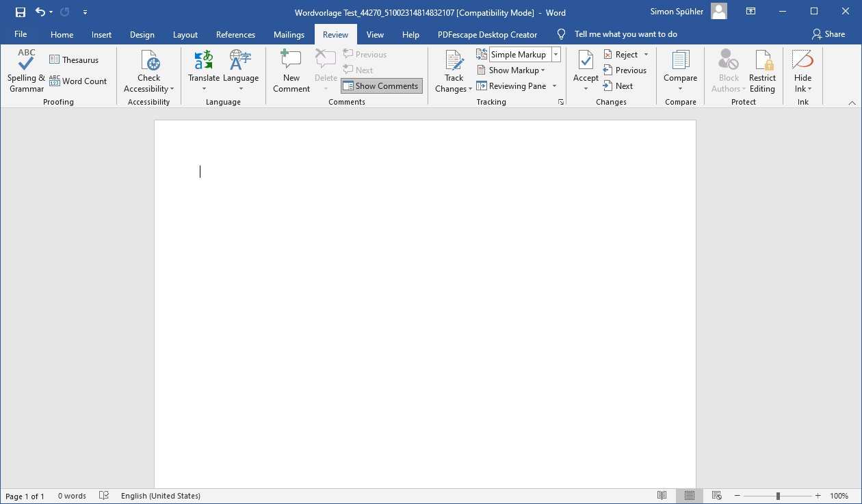Open the Compare documents tool
862x504 pixels.
click(680, 70)
